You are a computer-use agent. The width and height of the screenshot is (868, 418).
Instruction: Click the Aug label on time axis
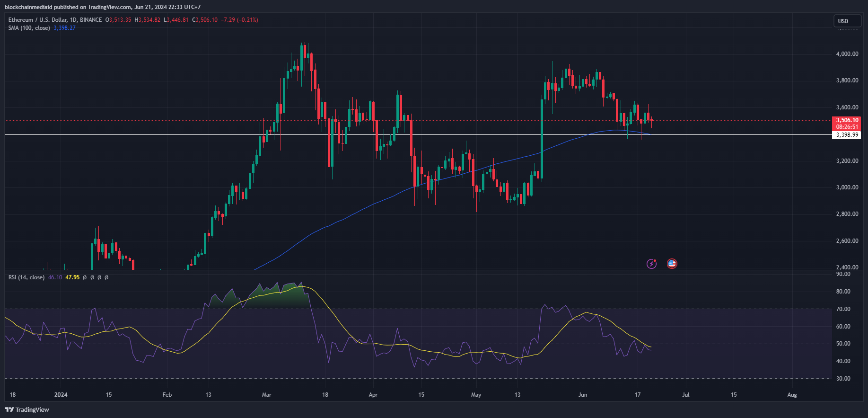792,395
